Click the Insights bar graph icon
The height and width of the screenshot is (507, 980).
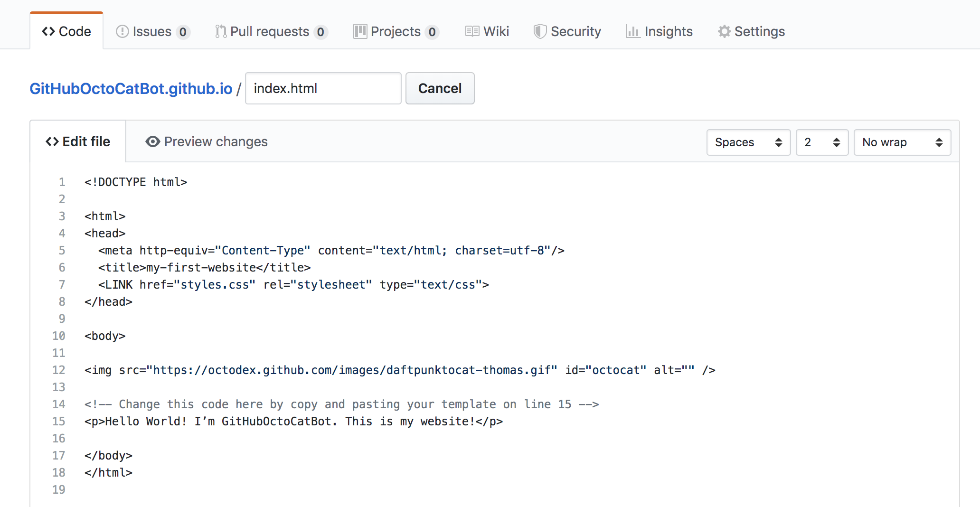[632, 31]
